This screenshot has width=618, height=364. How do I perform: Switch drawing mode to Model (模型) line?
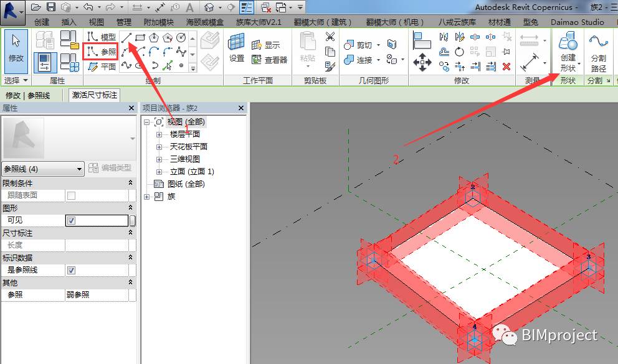[102, 37]
